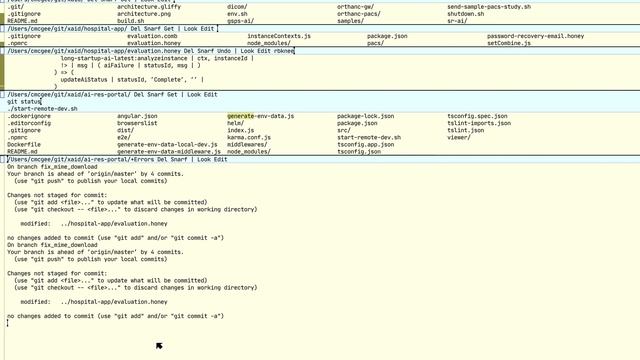Open index.js in the ai-res-portal listing

[x=240, y=131]
